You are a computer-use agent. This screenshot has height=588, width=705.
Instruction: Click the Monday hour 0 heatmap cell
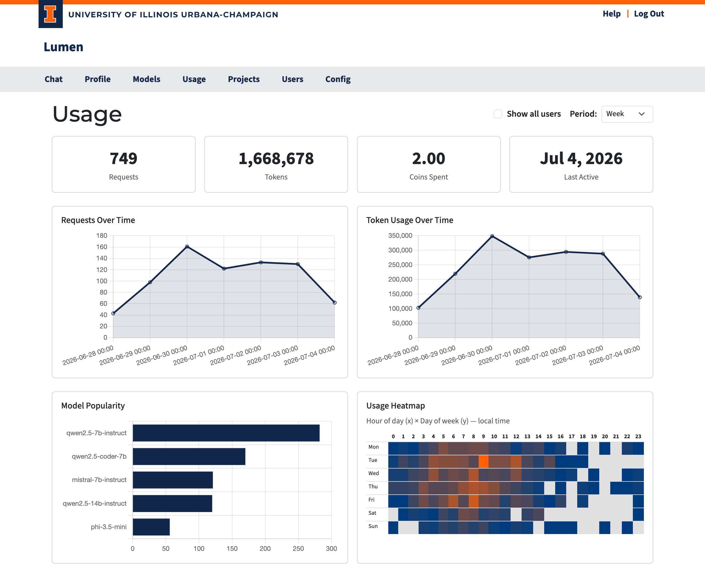click(393, 448)
